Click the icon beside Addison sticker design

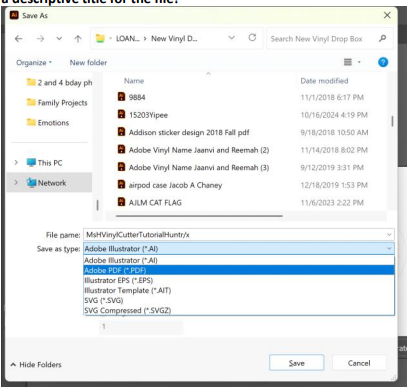(122, 132)
